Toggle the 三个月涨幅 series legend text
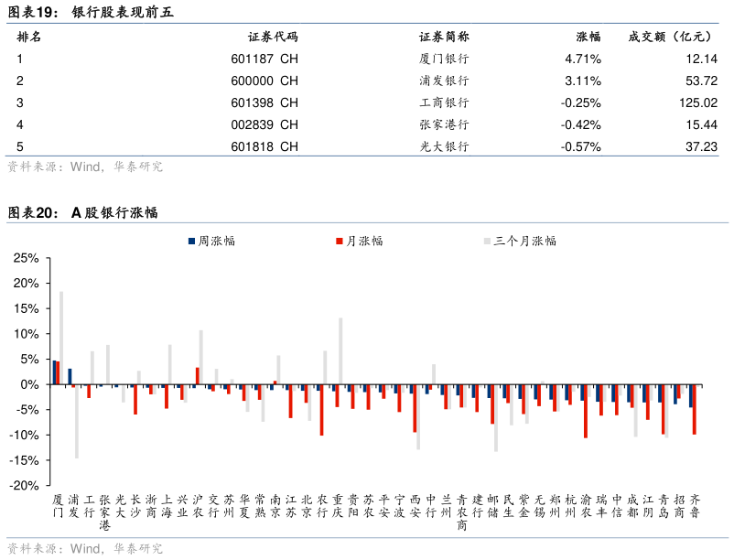 pyautogui.click(x=524, y=241)
